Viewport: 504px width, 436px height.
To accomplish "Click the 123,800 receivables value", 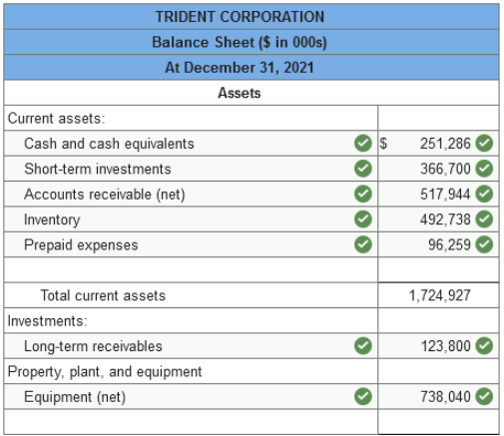I will 446,346.
